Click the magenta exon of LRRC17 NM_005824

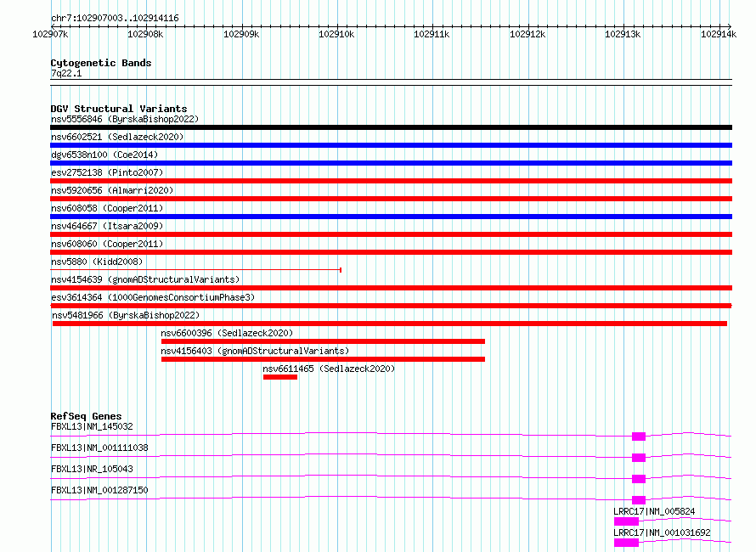pyautogui.click(x=626, y=521)
